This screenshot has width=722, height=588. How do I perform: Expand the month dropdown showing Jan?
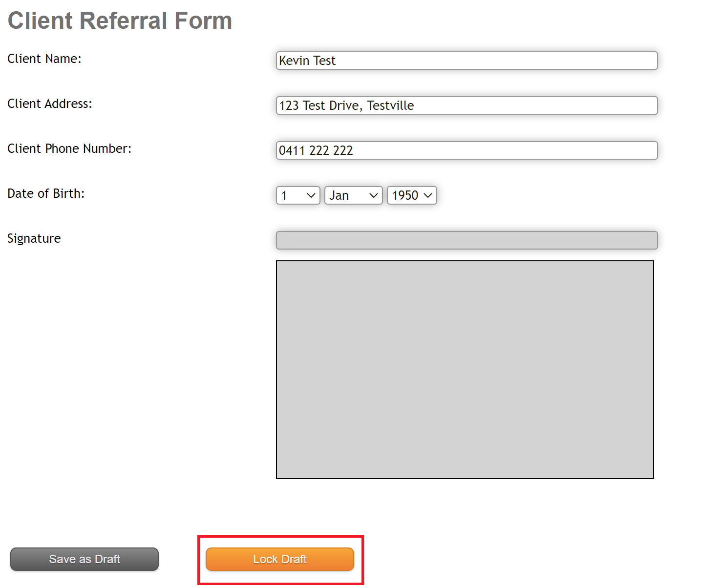(353, 195)
